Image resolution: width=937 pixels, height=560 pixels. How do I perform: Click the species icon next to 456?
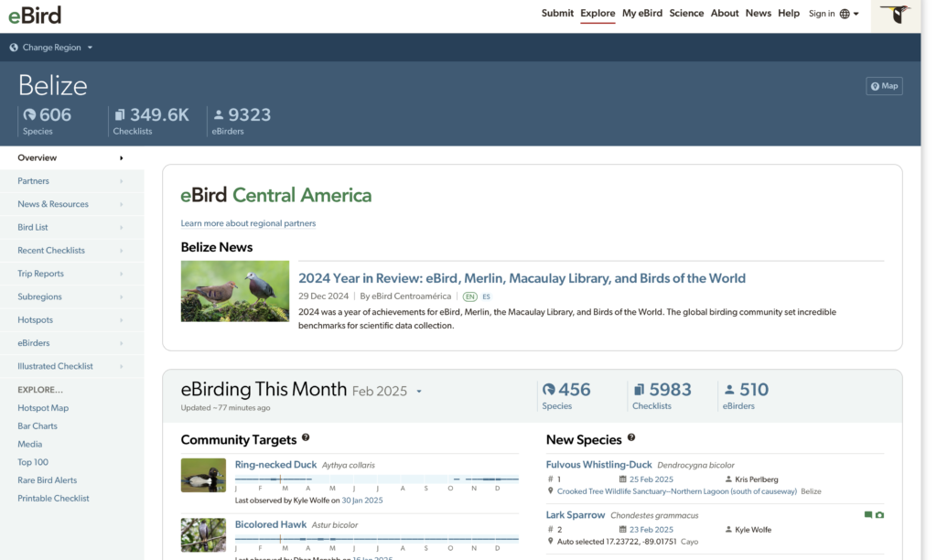[549, 390]
